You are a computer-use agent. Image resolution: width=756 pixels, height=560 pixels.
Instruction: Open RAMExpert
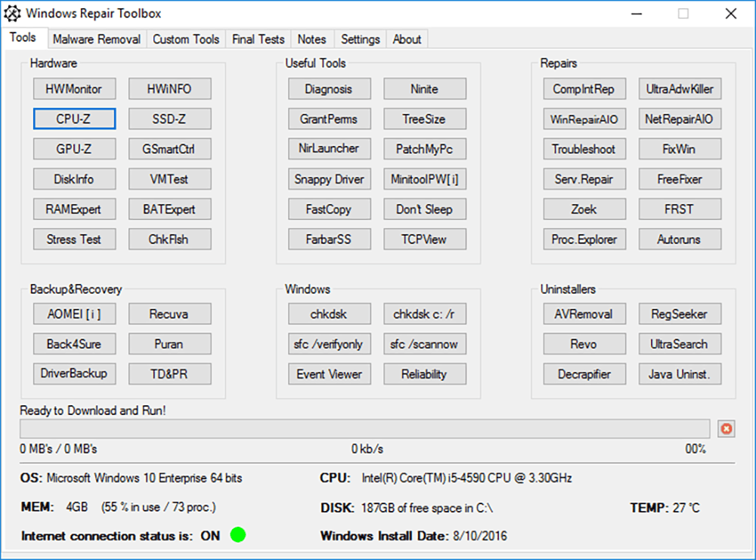74,209
